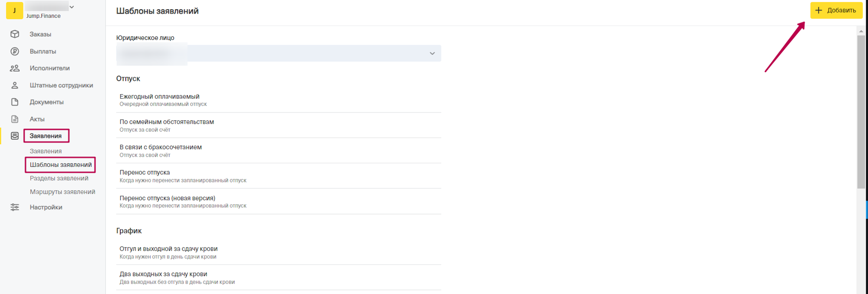Click the Настройки sliders icon
Image resolution: width=868 pixels, height=294 pixels.
15,207
